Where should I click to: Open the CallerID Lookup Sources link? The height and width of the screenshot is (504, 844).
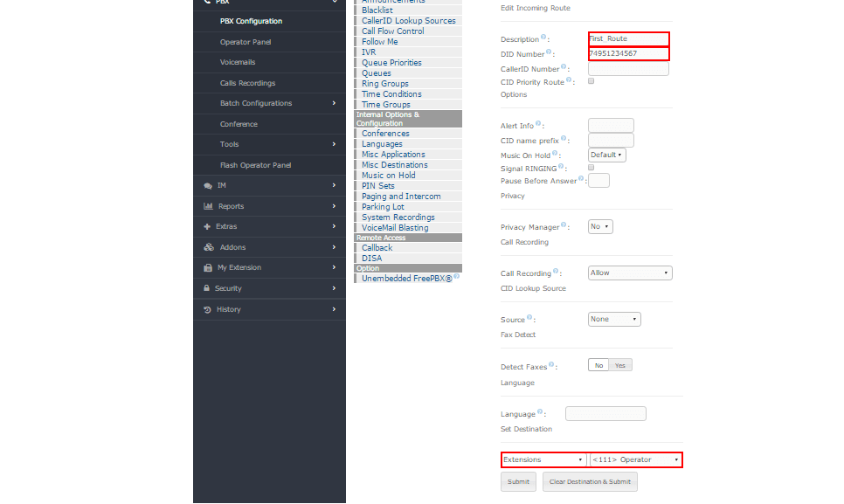click(409, 20)
